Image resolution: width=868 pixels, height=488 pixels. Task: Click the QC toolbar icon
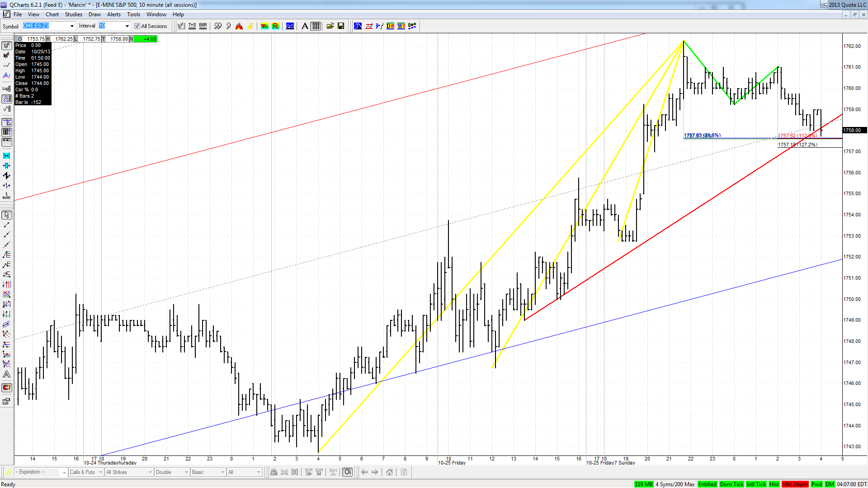pos(290,26)
